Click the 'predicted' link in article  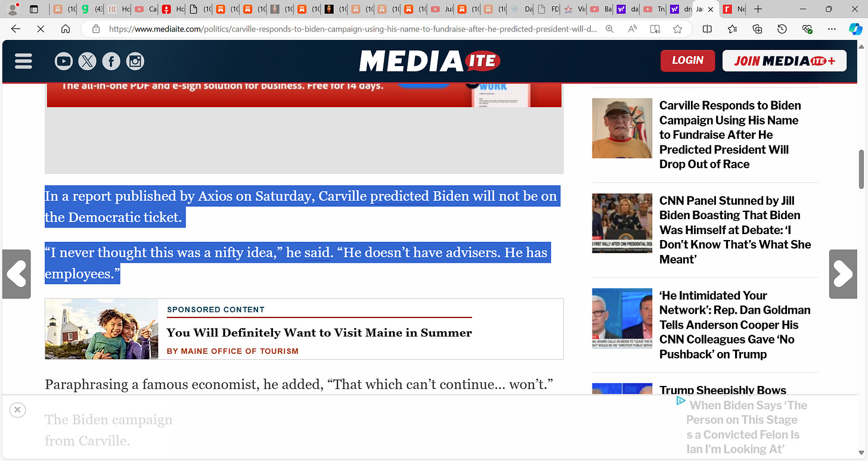pyautogui.click(x=399, y=197)
